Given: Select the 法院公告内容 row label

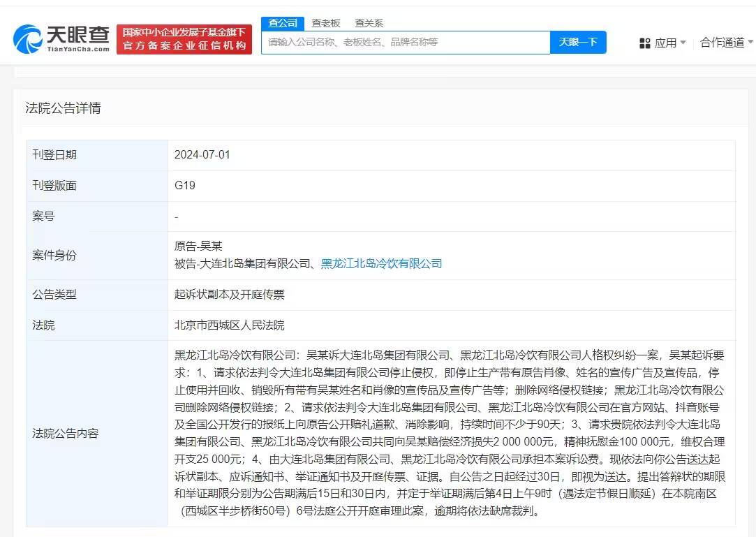Looking at the screenshot, I should point(66,433).
